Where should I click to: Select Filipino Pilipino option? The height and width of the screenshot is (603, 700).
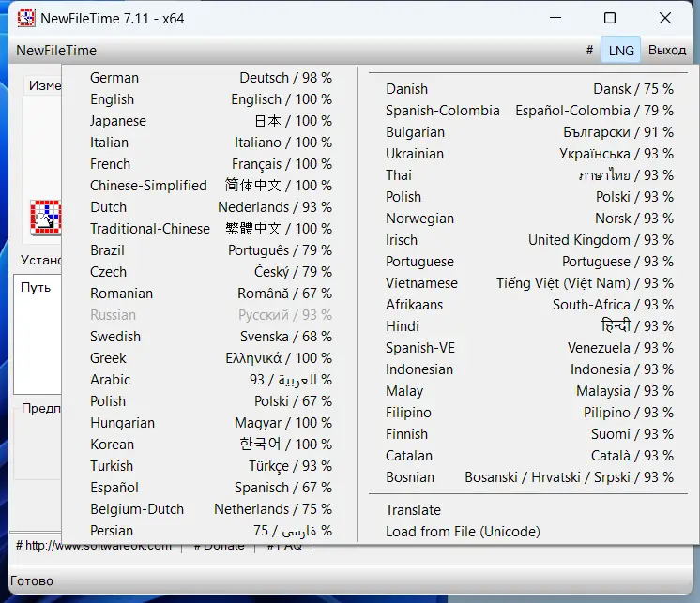click(x=528, y=412)
